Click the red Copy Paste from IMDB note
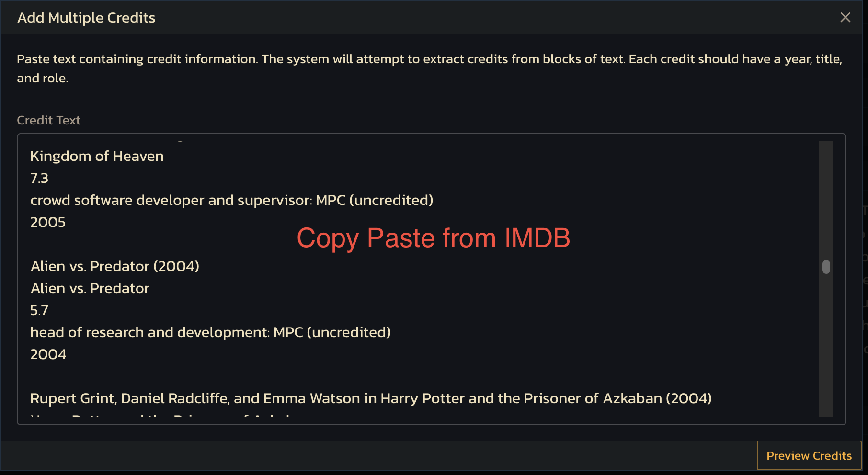This screenshot has height=475, width=868. pos(434,238)
